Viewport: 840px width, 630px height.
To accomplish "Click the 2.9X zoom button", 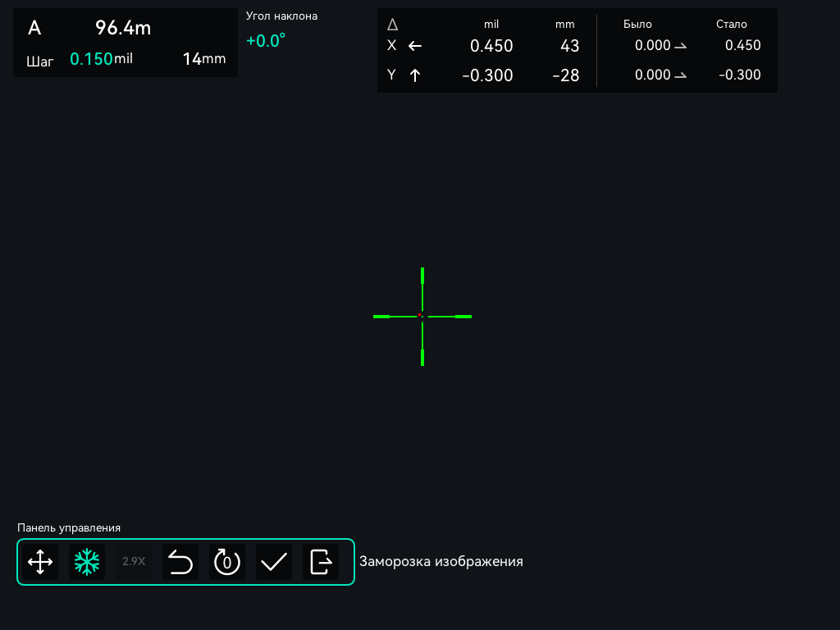I will pyautogui.click(x=134, y=562).
